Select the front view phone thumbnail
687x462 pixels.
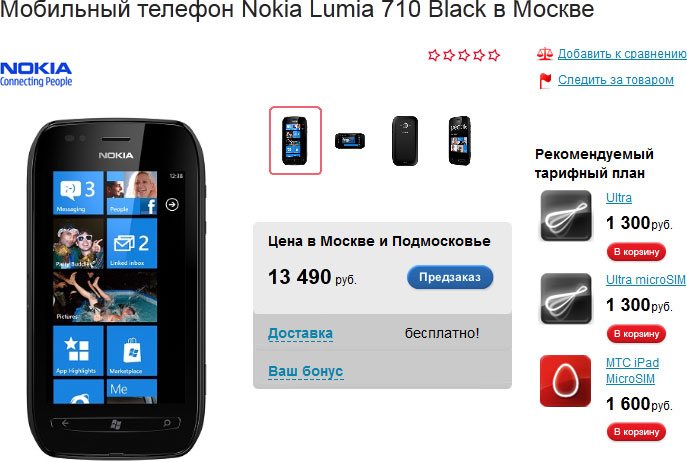point(295,140)
